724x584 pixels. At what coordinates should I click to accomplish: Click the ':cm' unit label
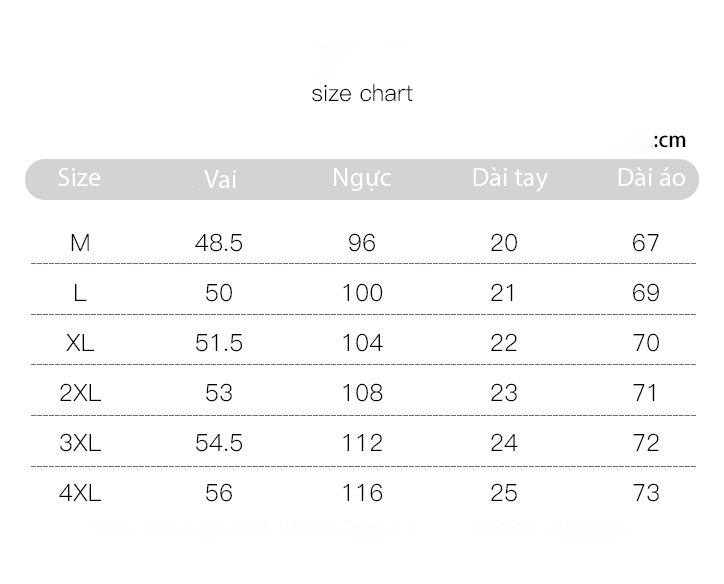coord(670,140)
